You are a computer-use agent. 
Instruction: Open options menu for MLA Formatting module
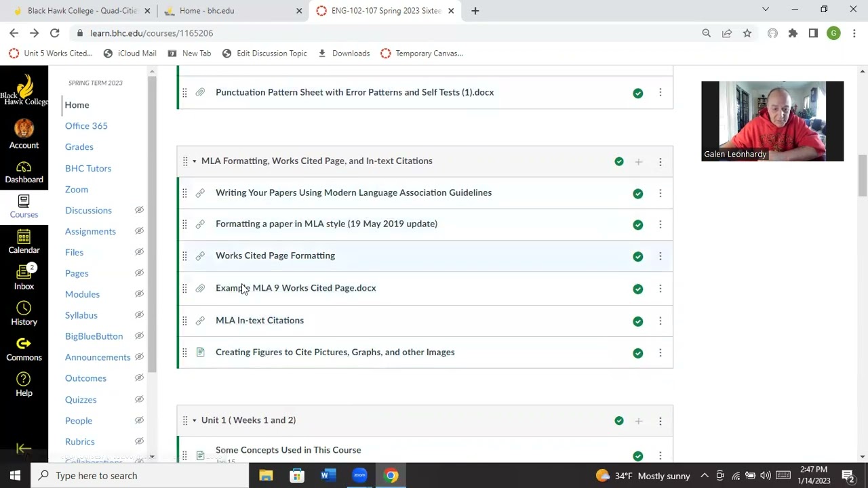pyautogui.click(x=660, y=161)
